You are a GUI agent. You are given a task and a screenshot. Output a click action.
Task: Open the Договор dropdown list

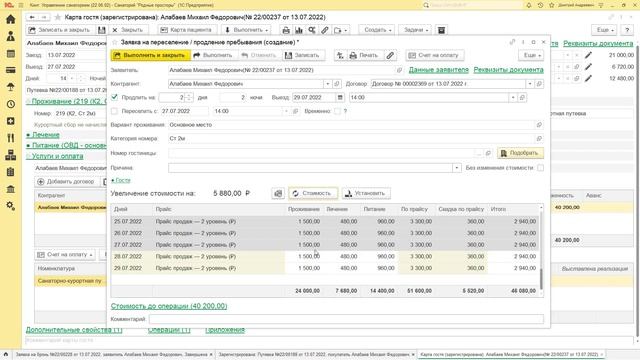530,84
